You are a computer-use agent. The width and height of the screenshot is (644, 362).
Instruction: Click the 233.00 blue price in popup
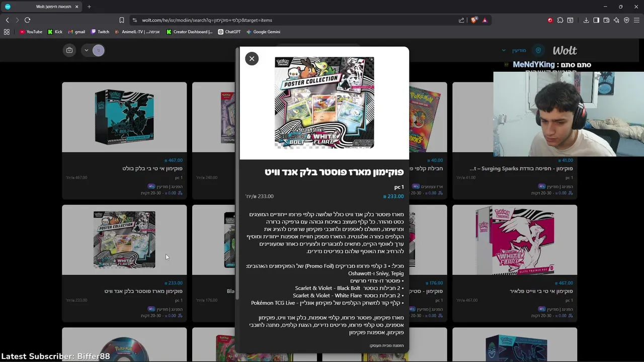(393, 197)
